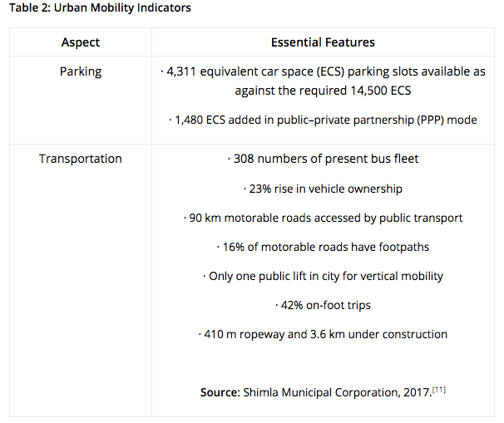Click the 90 km motorable roads line
Viewport: 504px width, 423px height.
pyautogui.click(x=323, y=218)
